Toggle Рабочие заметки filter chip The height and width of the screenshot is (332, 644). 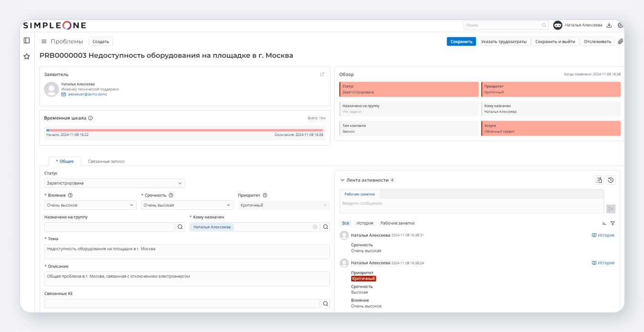pos(397,223)
